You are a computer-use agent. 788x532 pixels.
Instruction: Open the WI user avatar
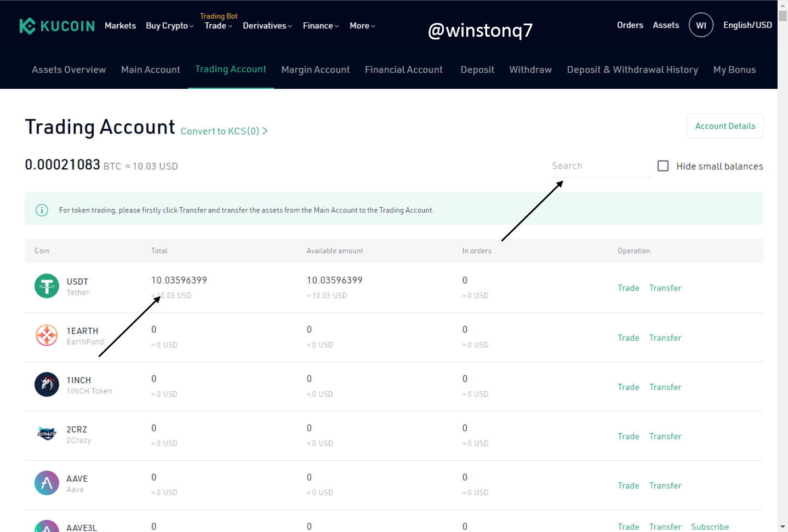(x=701, y=25)
